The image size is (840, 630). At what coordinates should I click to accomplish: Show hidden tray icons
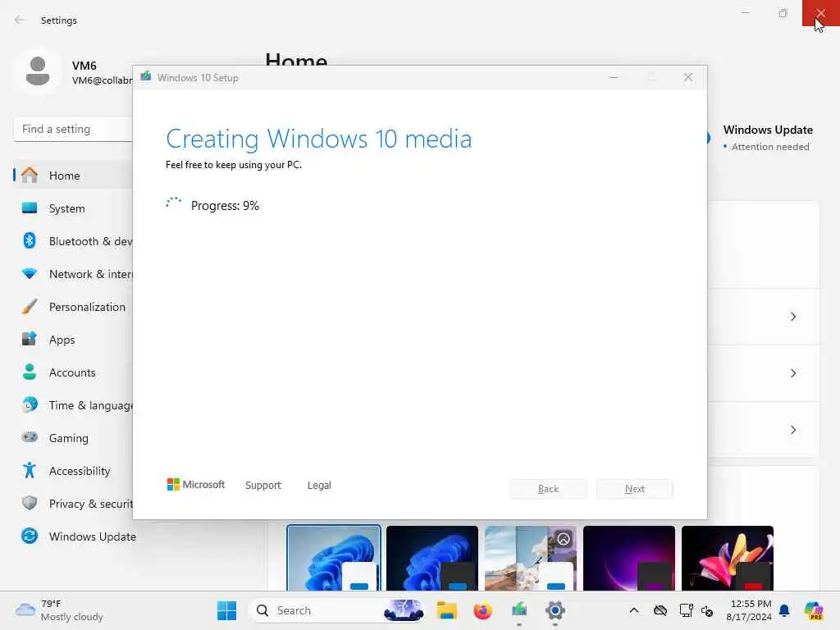pyautogui.click(x=634, y=610)
